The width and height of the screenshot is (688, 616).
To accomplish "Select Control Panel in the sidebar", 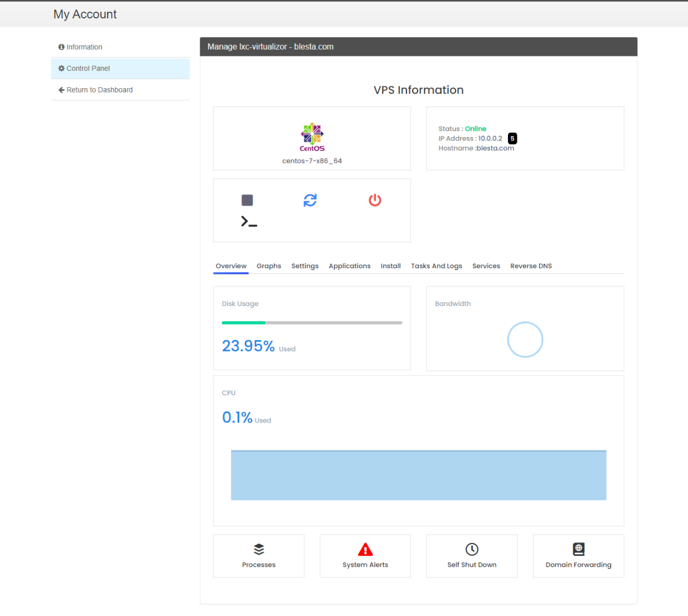I will pyautogui.click(x=88, y=68).
